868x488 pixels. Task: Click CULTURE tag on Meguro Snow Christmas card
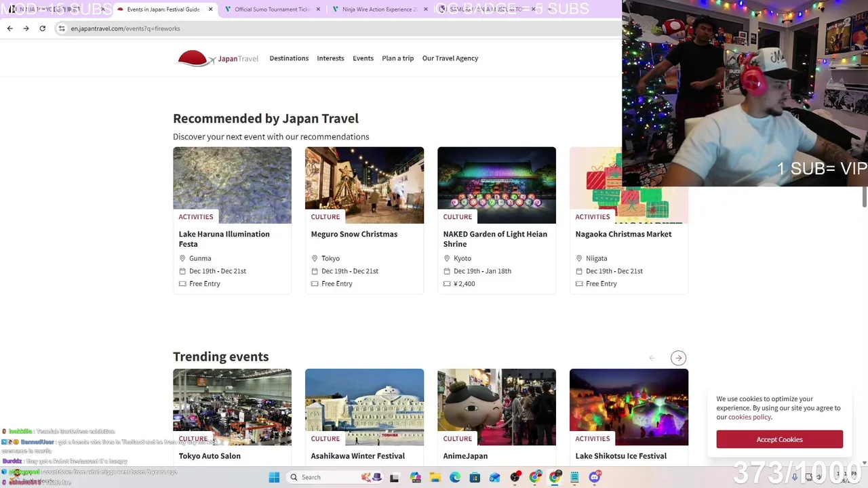325,217
